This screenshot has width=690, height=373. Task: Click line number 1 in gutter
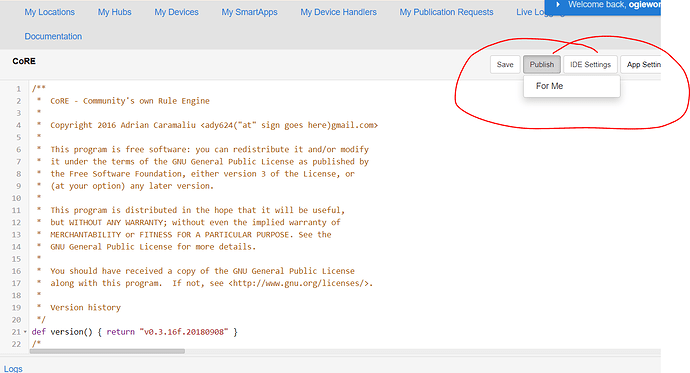18,89
